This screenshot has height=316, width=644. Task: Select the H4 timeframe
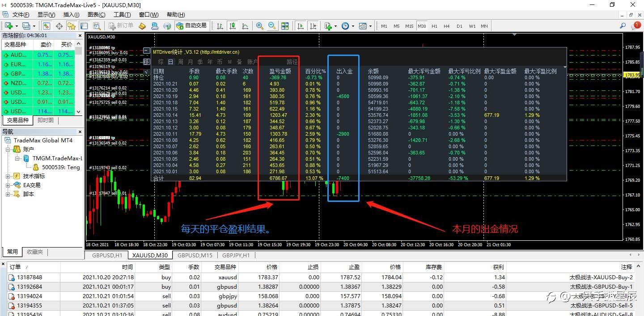pyautogui.click(x=447, y=26)
